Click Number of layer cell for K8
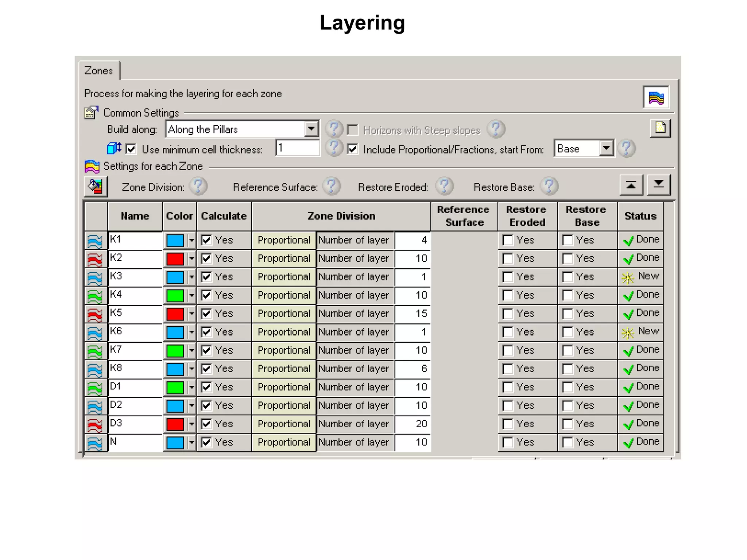The width and height of the screenshot is (747, 560). click(355, 369)
